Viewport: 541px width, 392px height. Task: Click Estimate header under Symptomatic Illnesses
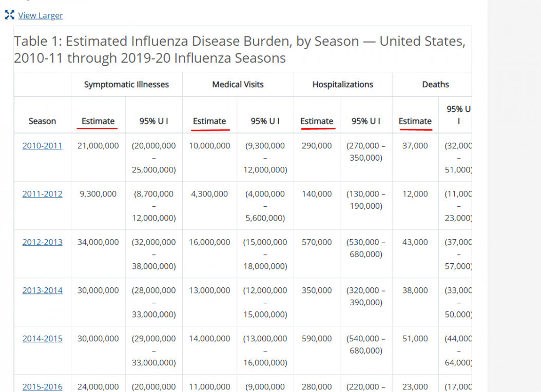98,121
